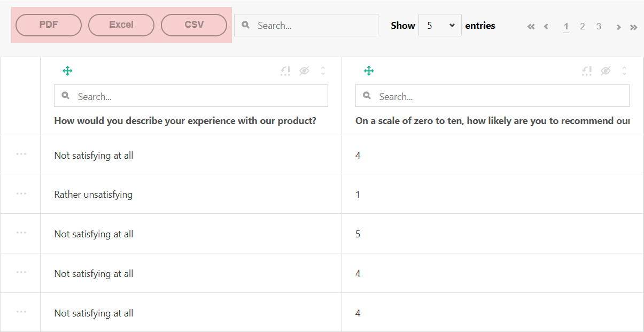Open the row menu dots for the row with value 1
Screen dimensions: 644x332
coord(21,194)
